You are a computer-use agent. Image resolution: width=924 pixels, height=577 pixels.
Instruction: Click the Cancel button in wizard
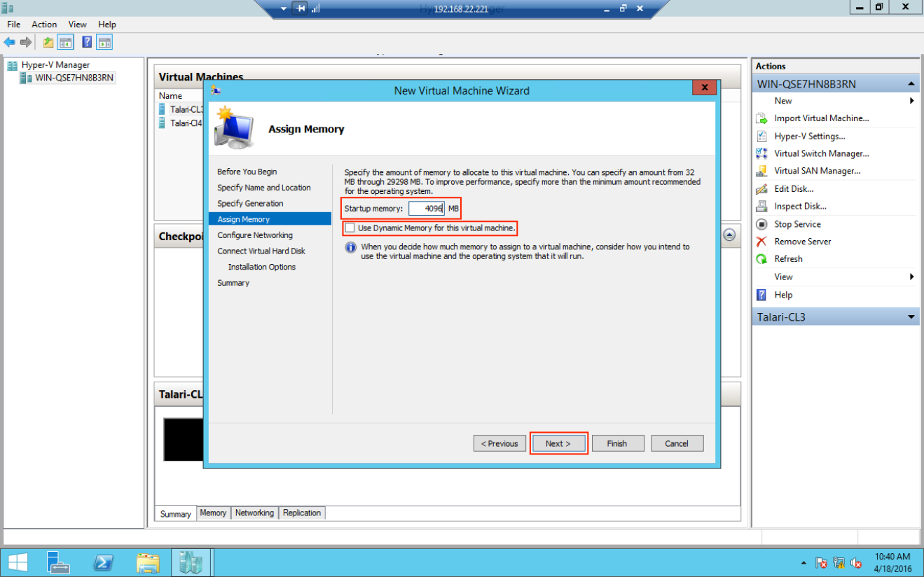tap(677, 443)
